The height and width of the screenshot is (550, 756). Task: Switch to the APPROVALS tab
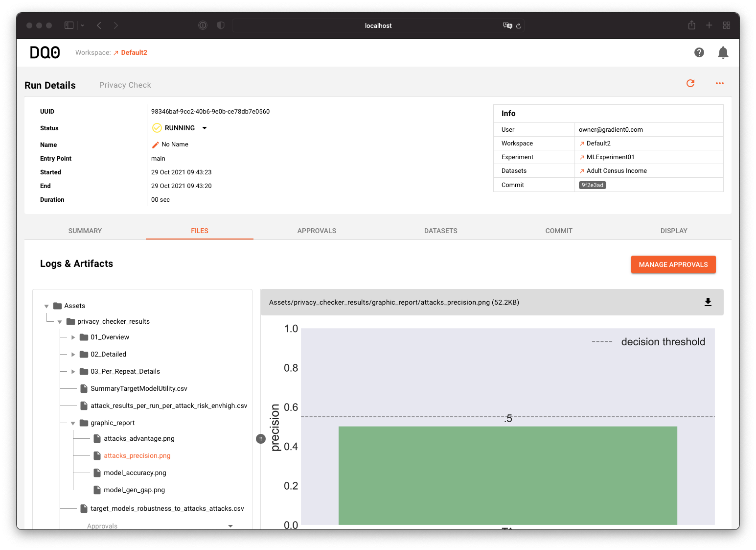click(317, 231)
